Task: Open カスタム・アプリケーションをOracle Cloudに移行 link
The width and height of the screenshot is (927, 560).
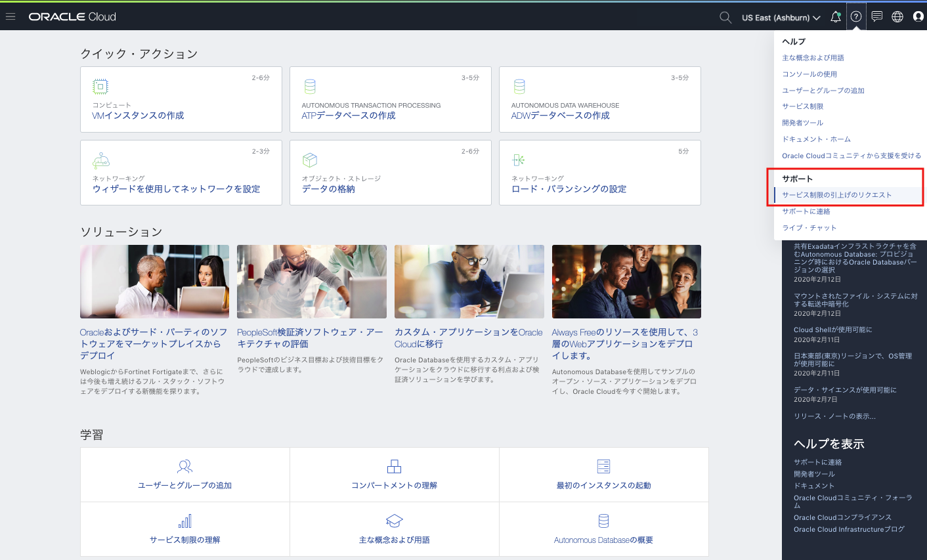Action: (x=469, y=338)
